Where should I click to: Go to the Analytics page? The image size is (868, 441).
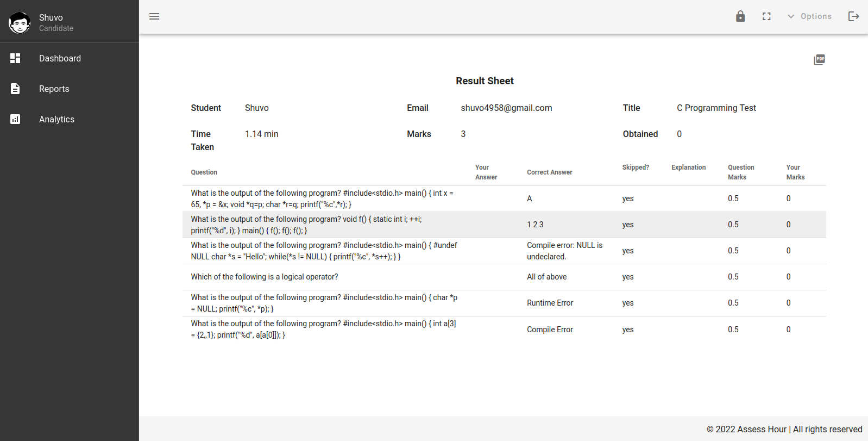point(56,119)
